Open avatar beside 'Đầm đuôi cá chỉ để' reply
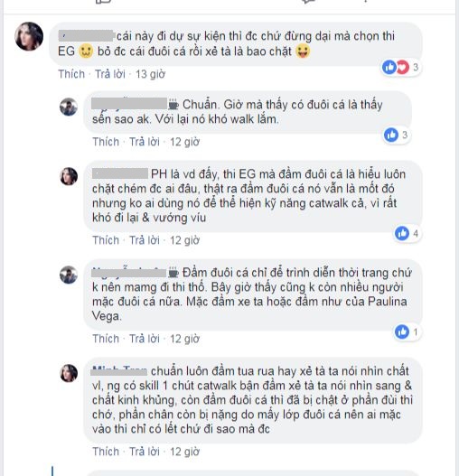459x476 pixels. (x=69, y=275)
